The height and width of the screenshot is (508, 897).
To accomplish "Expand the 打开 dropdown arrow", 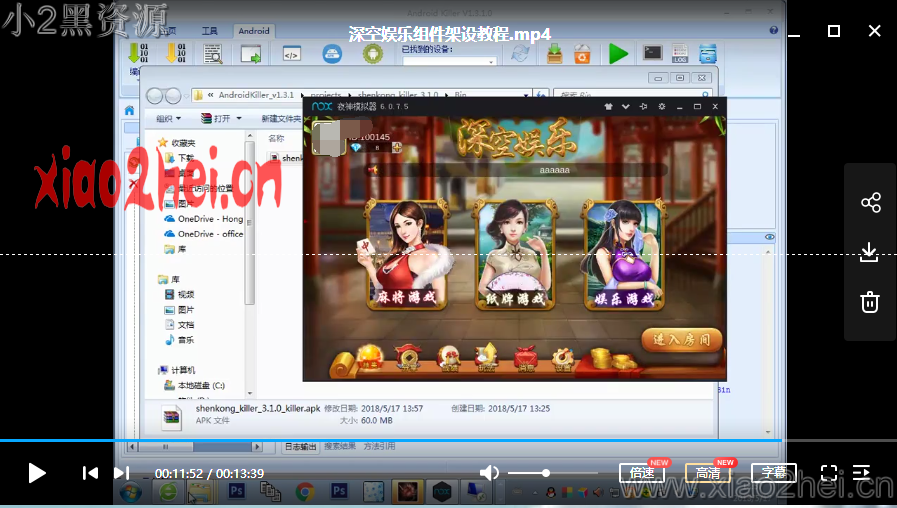I will (239, 118).
